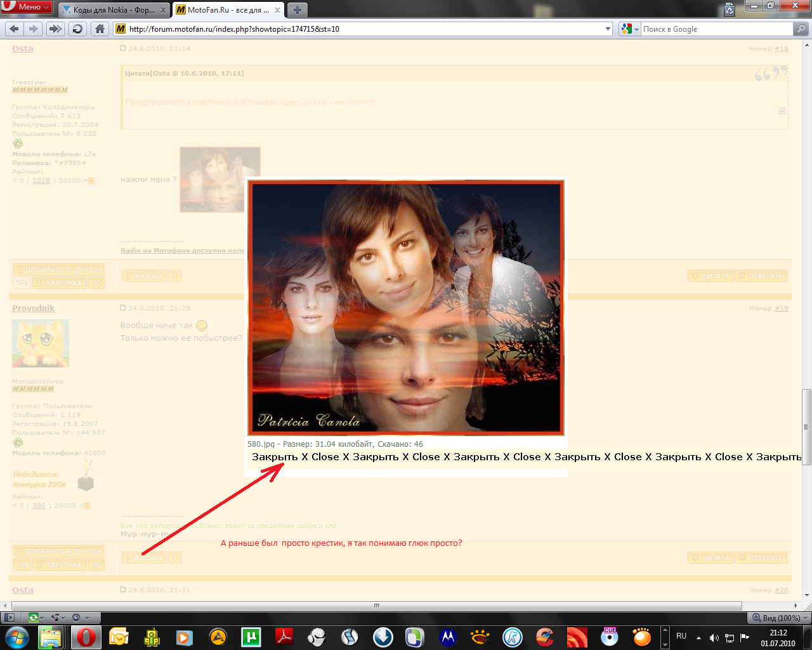Show hidden system tray icons
Screen dimensions: 812x650
698,637
